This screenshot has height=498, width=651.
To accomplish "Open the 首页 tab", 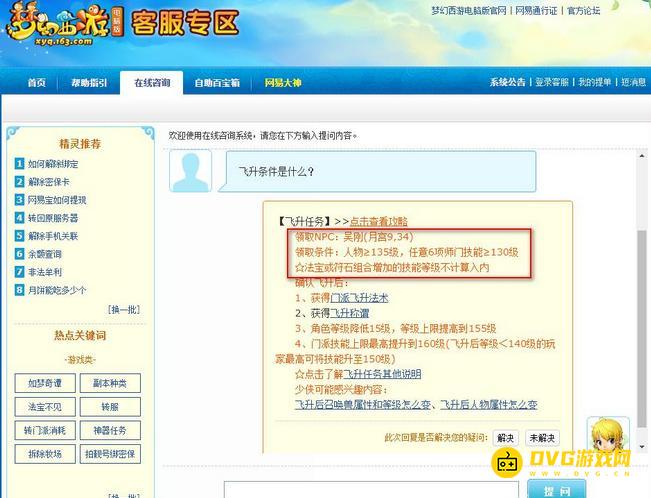I will [37, 83].
